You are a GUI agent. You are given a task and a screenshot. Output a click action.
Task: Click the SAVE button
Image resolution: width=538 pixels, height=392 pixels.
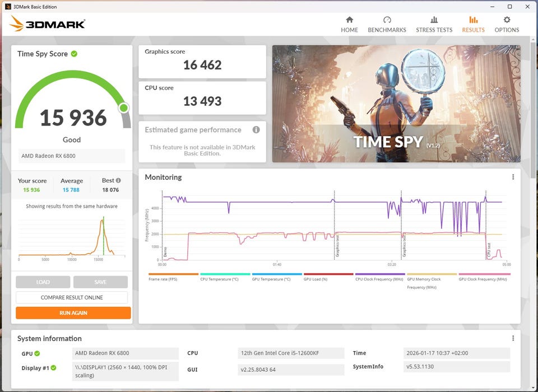click(x=100, y=282)
